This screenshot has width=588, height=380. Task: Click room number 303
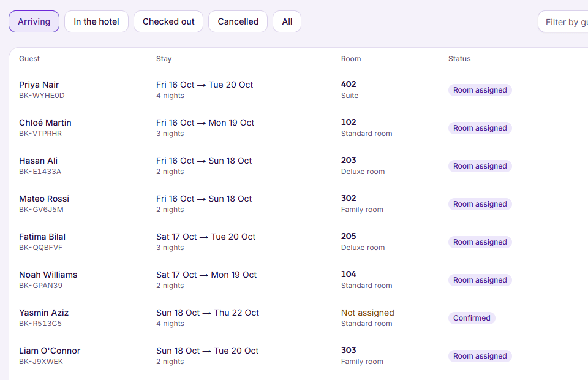[x=349, y=350]
